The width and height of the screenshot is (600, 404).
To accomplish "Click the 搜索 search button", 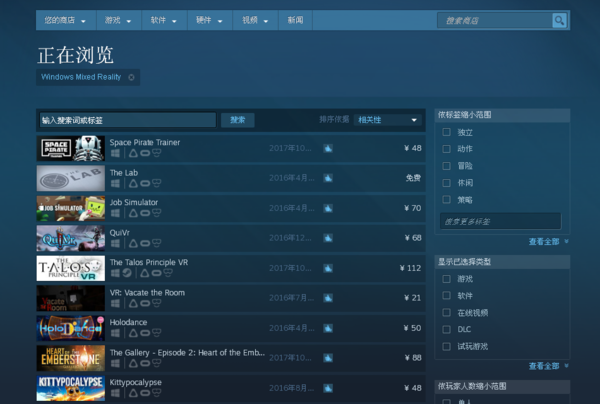I will [x=238, y=120].
